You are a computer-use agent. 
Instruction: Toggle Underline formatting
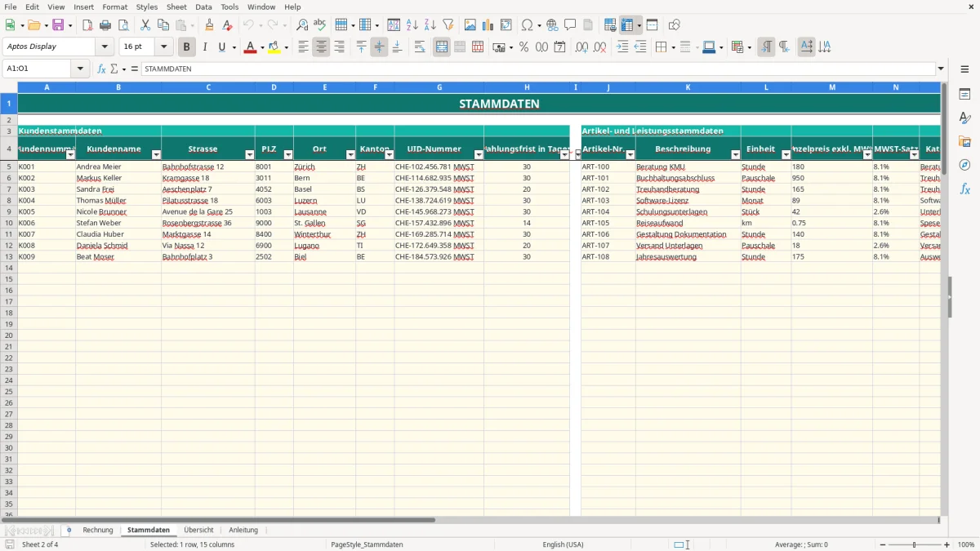(222, 47)
